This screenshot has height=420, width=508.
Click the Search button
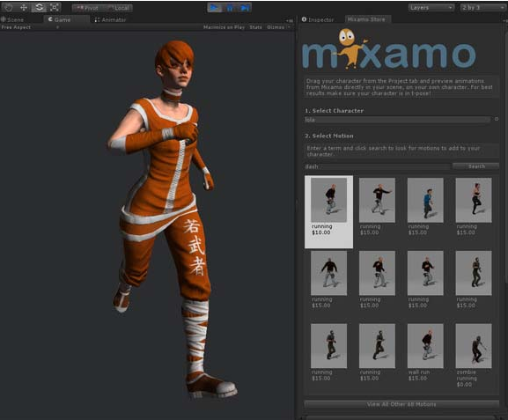(x=476, y=166)
